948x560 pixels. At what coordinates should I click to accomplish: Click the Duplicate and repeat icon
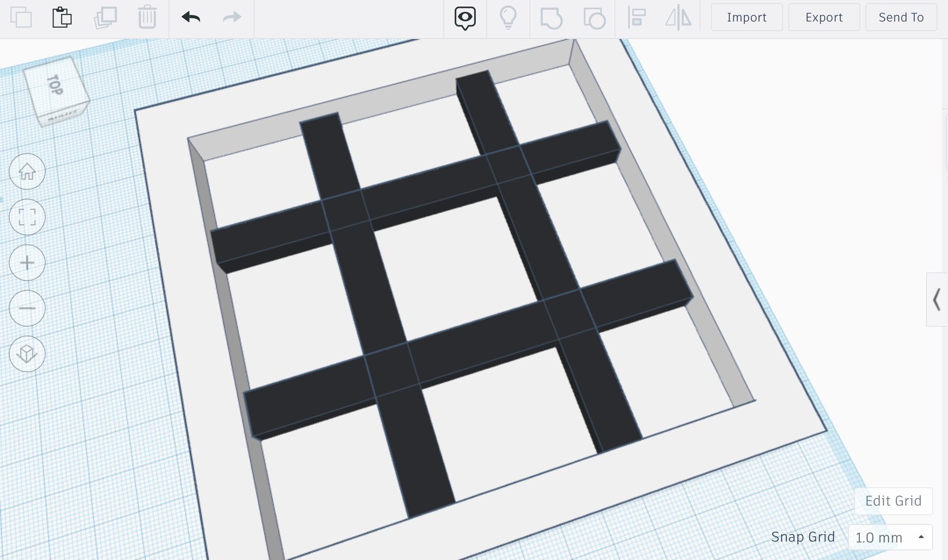pyautogui.click(x=105, y=18)
